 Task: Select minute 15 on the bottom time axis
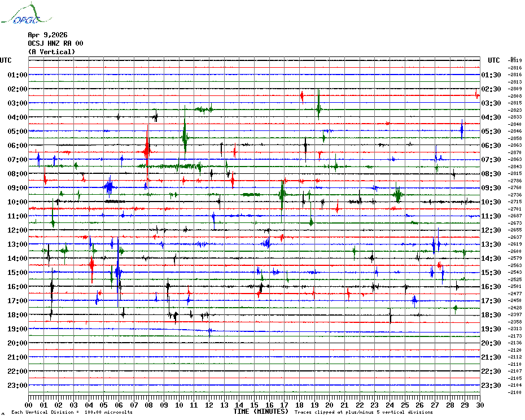click(254, 405)
